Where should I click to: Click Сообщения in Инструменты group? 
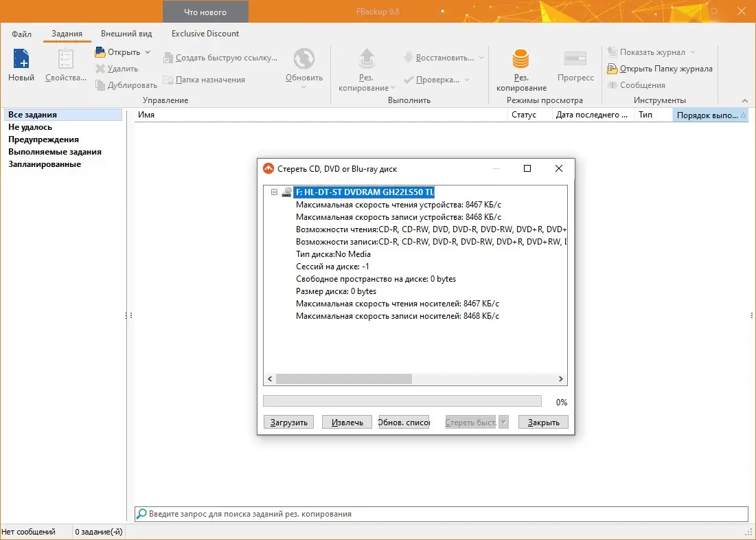click(x=637, y=85)
